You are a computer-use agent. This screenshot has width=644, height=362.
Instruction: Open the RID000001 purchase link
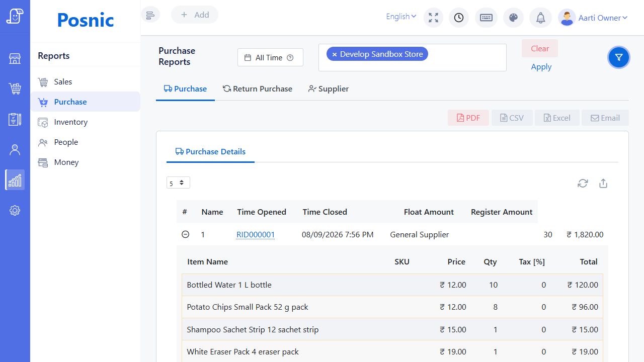(256, 234)
